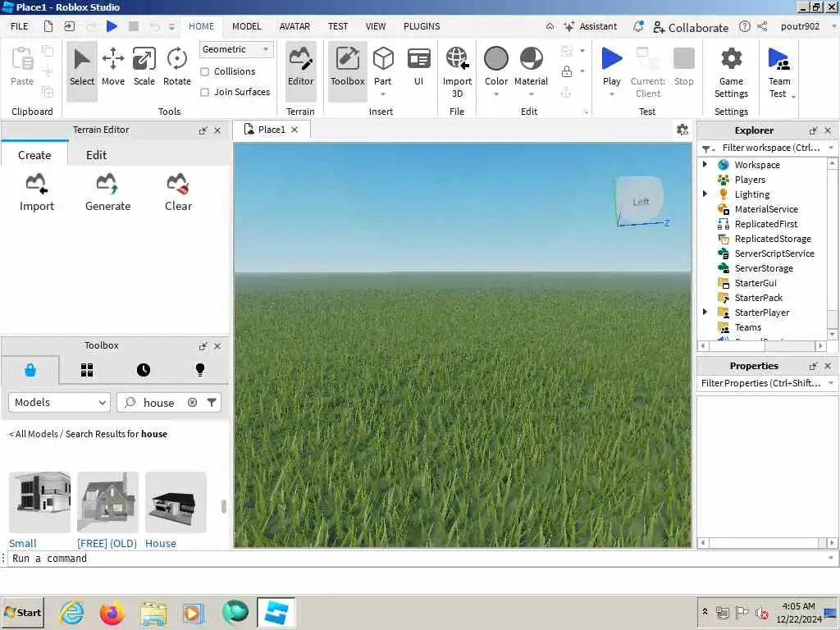The image size is (840, 630).
Task: Switch to the MODEL ribbon tab
Action: (x=246, y=26)
